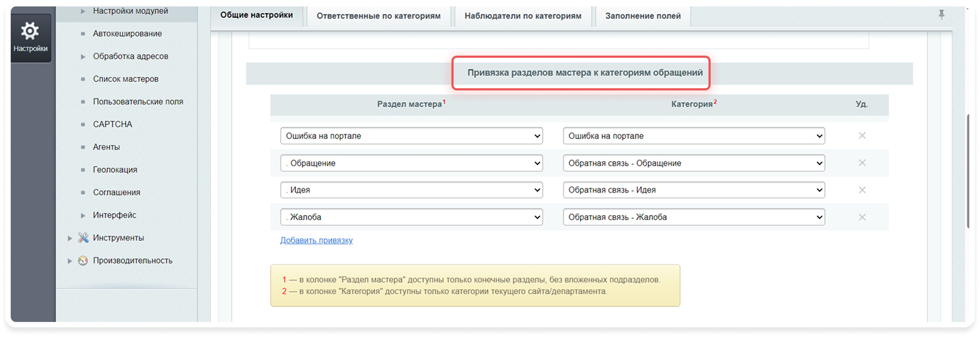Switch to Ответственные по категориям tab
This screenshot has width=980, height=337.
379,16
